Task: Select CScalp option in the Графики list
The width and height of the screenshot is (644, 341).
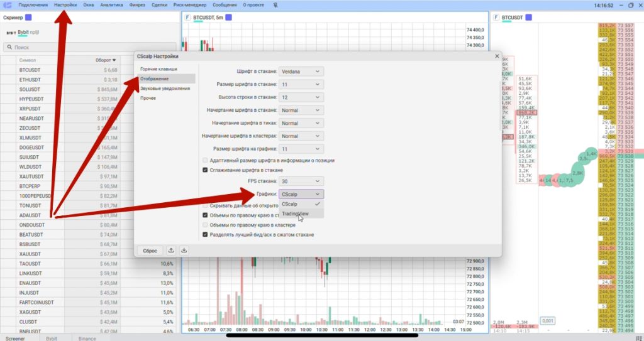Action: [301, 204]
